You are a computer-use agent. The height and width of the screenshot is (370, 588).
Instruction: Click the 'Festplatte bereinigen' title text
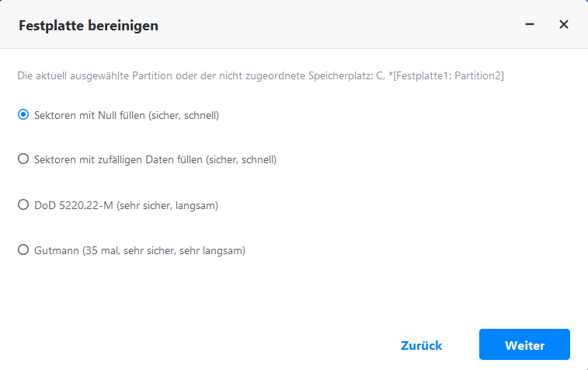coord(88,26)
